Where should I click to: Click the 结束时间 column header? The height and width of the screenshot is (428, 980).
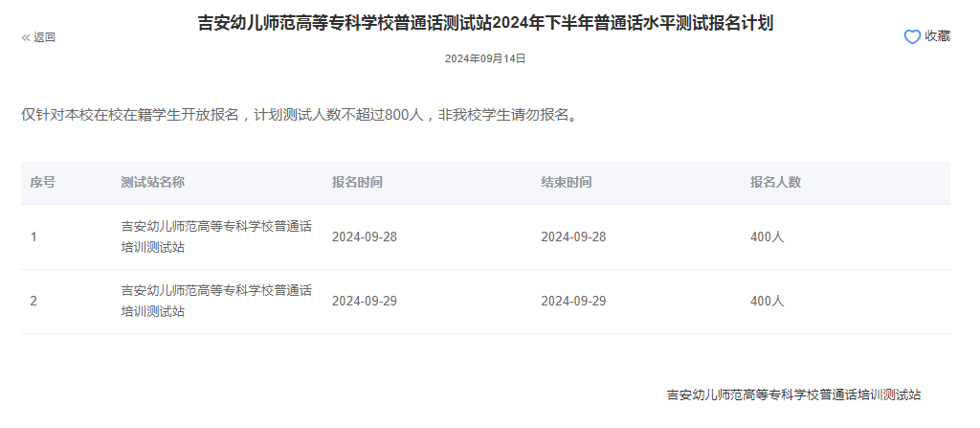[x=566, y=182]
